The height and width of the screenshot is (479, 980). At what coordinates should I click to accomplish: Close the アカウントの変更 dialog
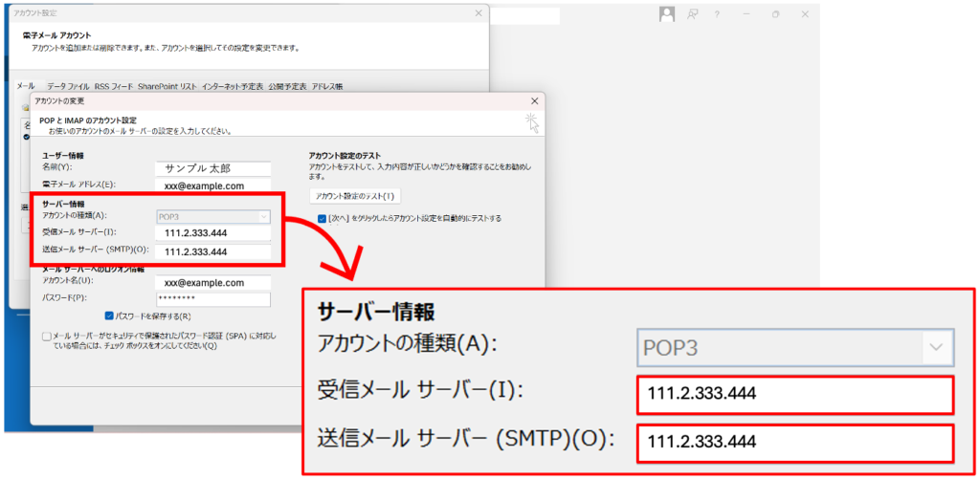533,100
